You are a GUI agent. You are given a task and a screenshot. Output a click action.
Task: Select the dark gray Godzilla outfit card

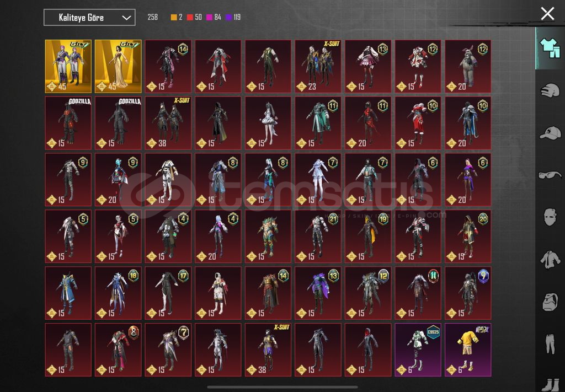click(118, 123)
